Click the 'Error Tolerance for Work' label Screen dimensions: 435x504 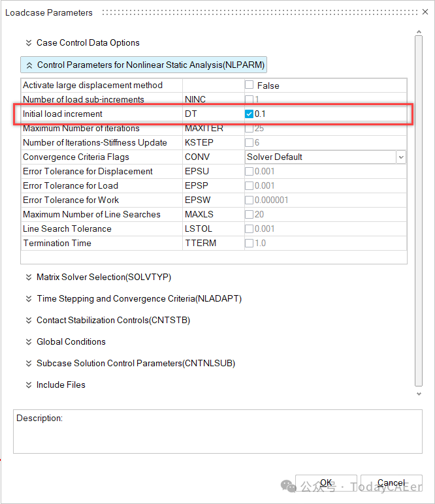(x=71, y=200)
